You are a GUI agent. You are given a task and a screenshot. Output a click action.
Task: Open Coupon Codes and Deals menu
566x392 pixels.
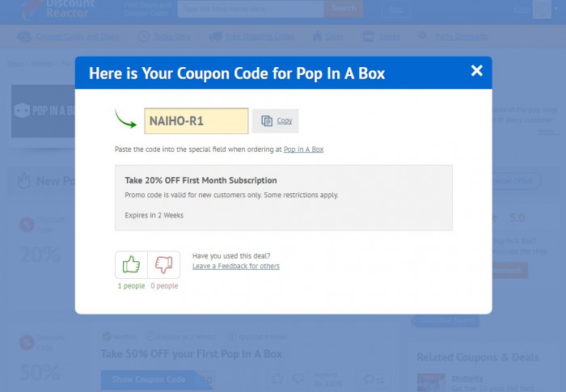pyautogui.click(x=78, y=36)
